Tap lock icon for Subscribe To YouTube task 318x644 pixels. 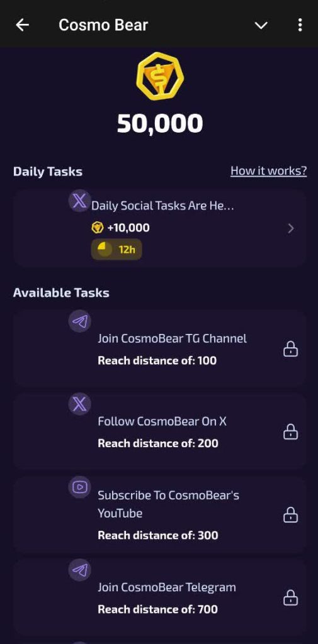pyautogui.click(x=291, y=514)
